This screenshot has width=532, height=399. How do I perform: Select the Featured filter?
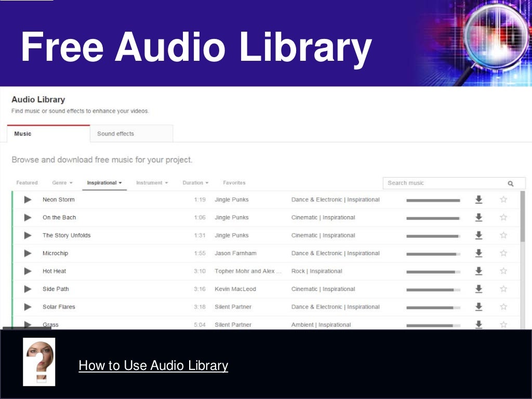coord(27,183)
